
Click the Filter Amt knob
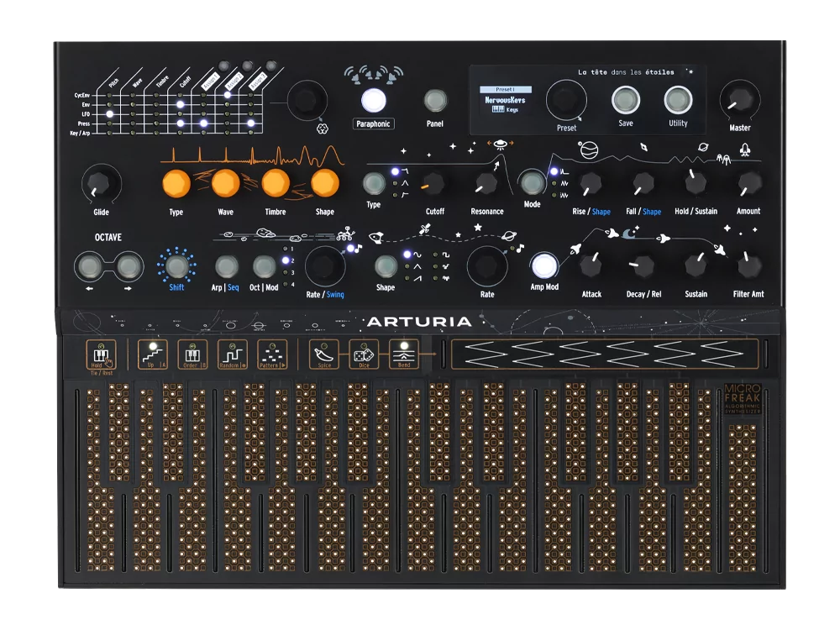pos(748,265)
